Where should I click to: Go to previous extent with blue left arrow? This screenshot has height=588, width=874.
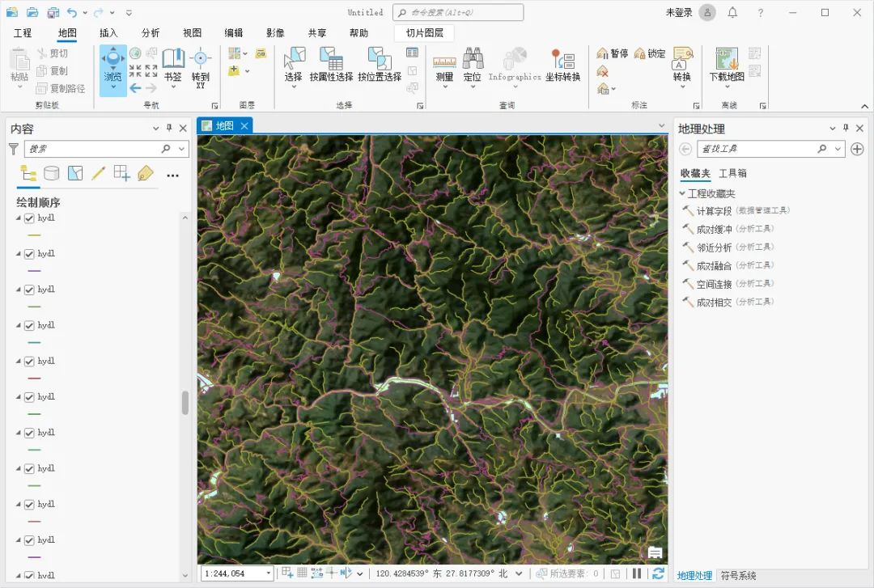pyautogui.click(x=135, y=88)
